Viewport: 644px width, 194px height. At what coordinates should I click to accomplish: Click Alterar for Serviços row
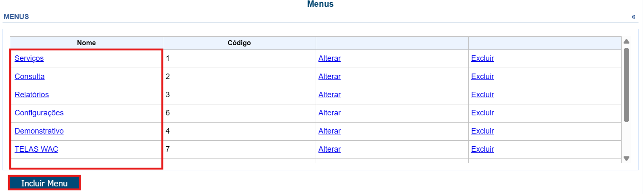coord(330,58)
